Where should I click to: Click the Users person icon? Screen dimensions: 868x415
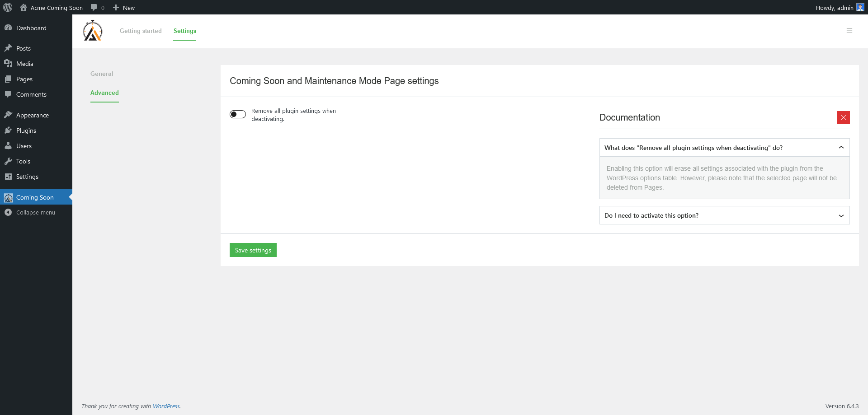click(8, 145)
